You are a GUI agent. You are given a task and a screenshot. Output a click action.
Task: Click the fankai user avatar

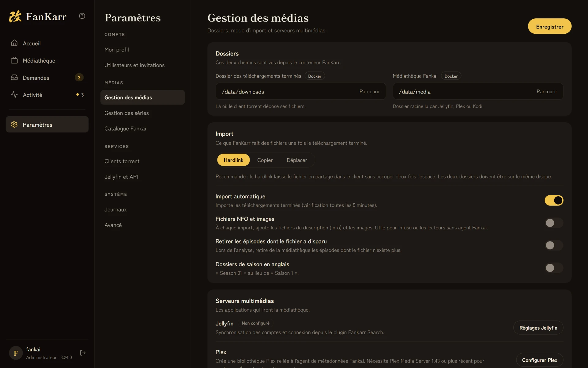click(16, 353)
